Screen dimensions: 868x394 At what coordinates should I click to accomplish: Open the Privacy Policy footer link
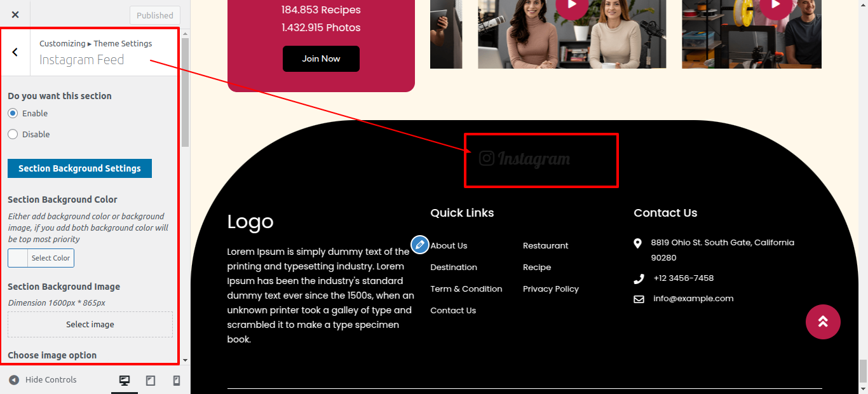(551, 289)
